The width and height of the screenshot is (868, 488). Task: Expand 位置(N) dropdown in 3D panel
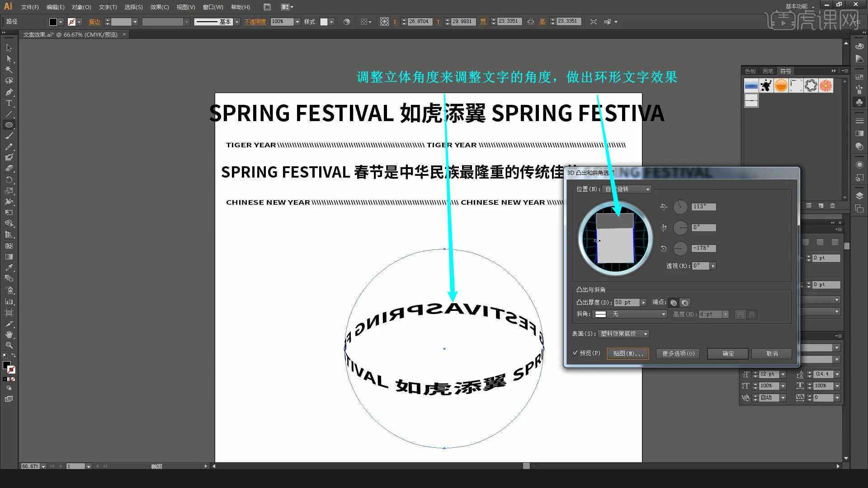pyautogui.click(x=647, y=189)
